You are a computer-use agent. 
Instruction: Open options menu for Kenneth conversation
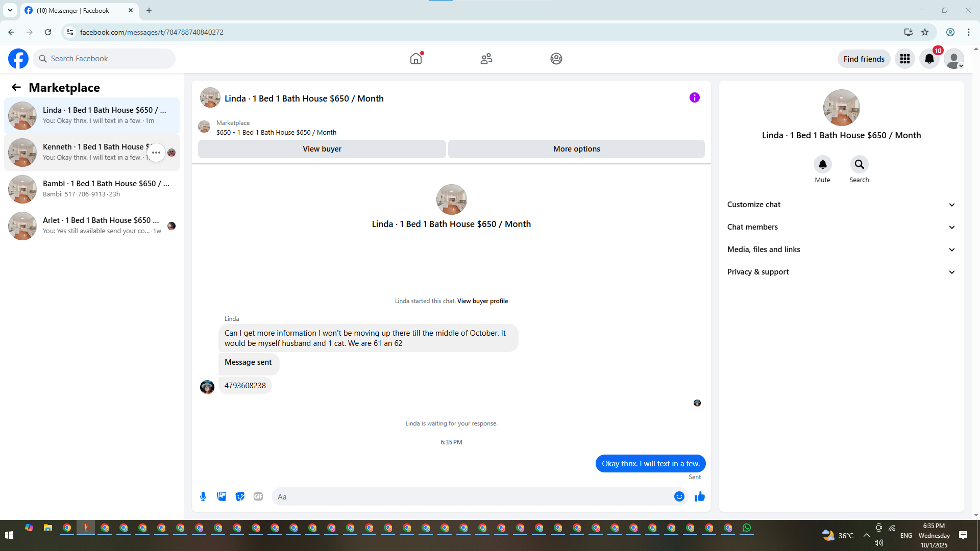click(156, 153)
